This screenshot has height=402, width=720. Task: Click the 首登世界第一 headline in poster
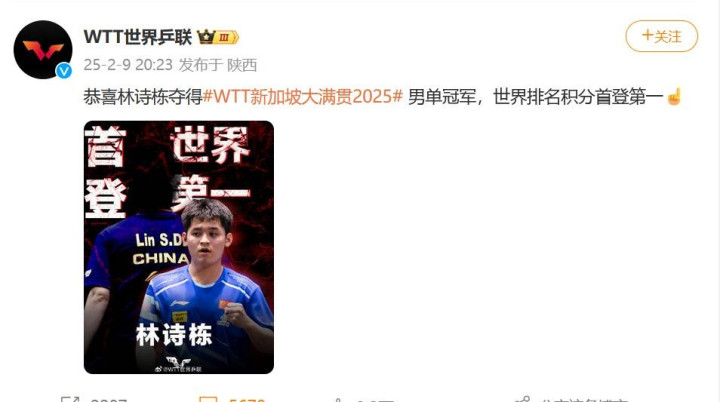coord(168,171)
